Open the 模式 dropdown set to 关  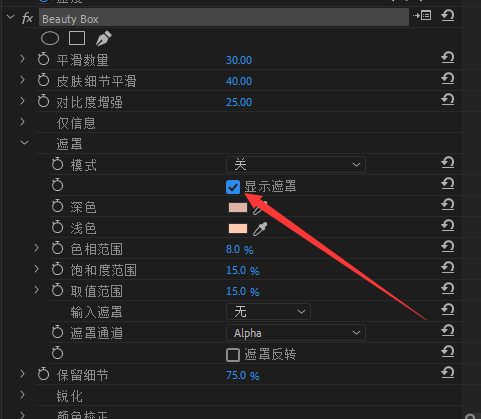click(x=296, y=165)
